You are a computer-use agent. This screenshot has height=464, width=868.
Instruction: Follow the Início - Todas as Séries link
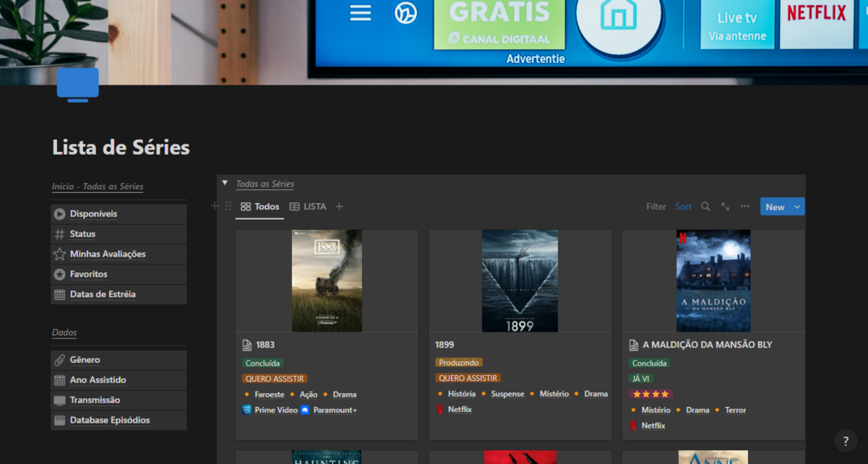pyautogui.click(x=98, y=186)
